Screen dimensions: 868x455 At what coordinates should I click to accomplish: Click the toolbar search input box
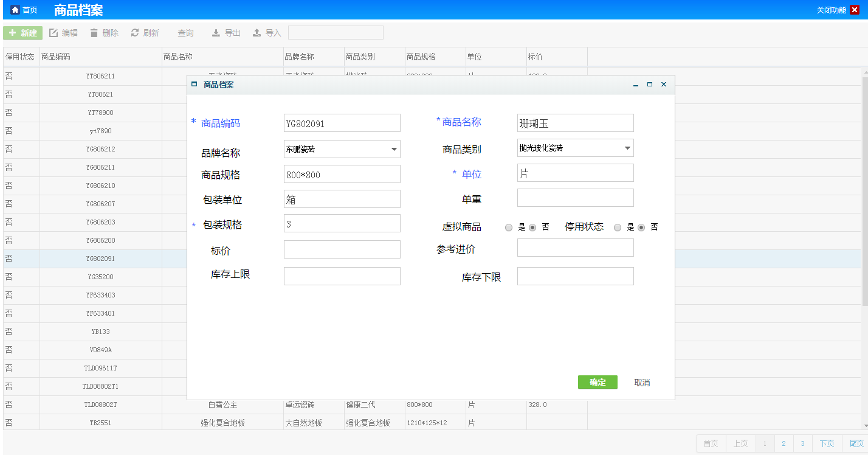[336, 33]
